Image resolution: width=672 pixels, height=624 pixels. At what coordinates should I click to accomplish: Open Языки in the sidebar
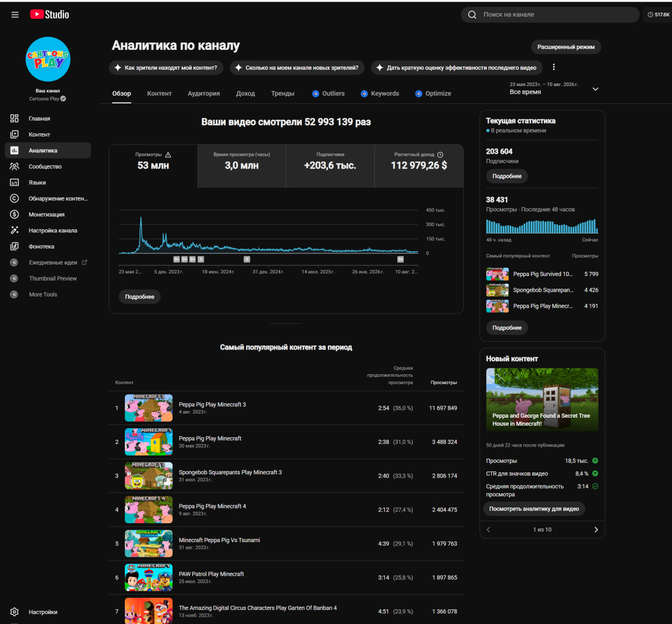point(48,183)
